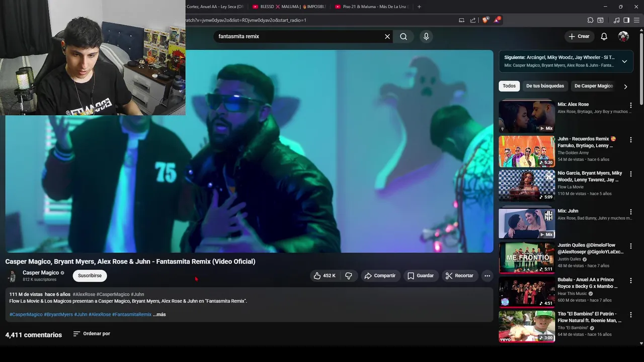The height and width of the screenshot is (362, 644).
Task: Open Tito El Bambino El Patrón title
Action: tap(589, 317)
